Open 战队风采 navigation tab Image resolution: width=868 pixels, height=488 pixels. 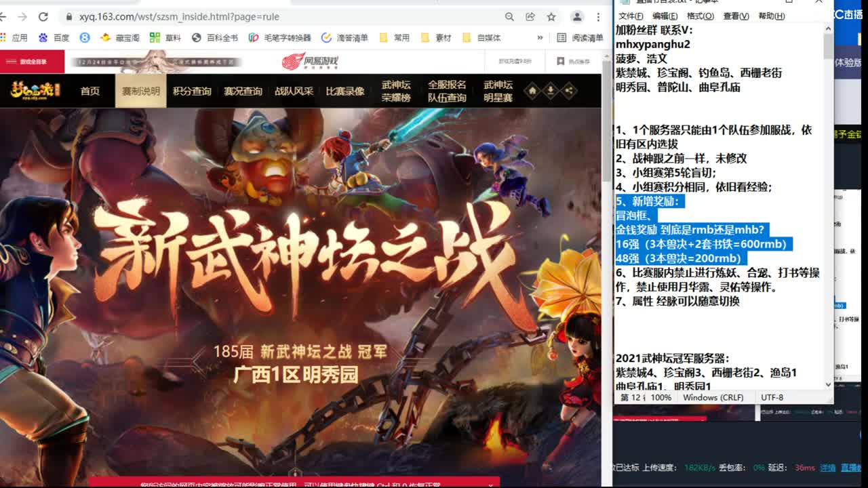294,91
